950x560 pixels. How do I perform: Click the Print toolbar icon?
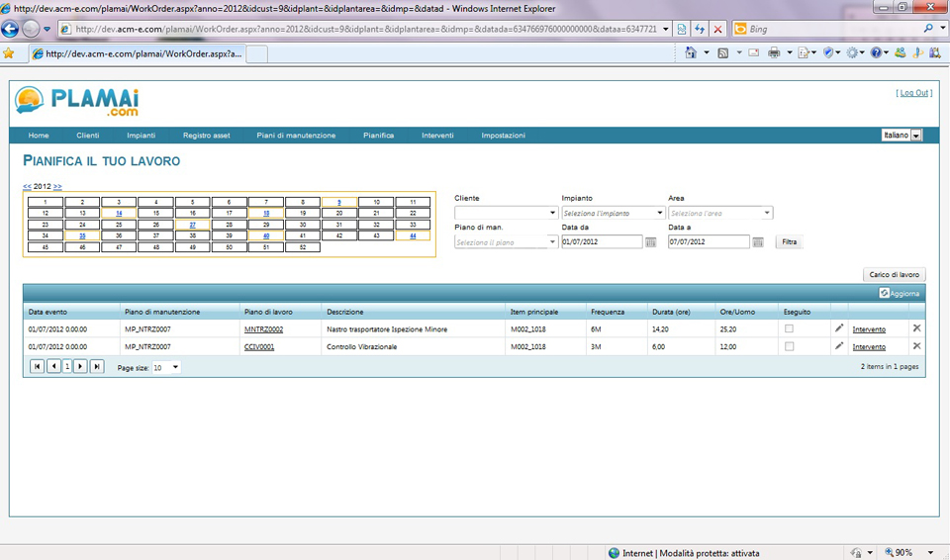(x=774, y=52)
